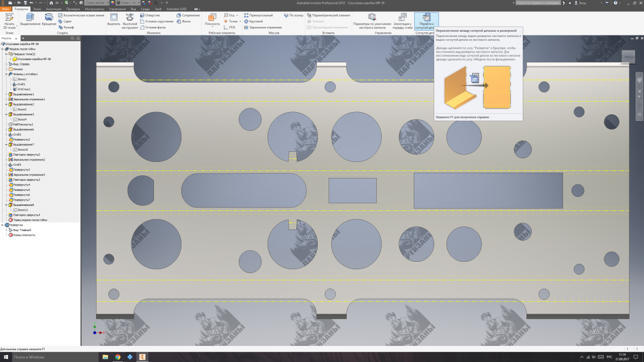Viewport: 644px width, 362px height.
Task: Expand the Выдавливание1 node
Action: pyautogui.click(x=6, y=94)
